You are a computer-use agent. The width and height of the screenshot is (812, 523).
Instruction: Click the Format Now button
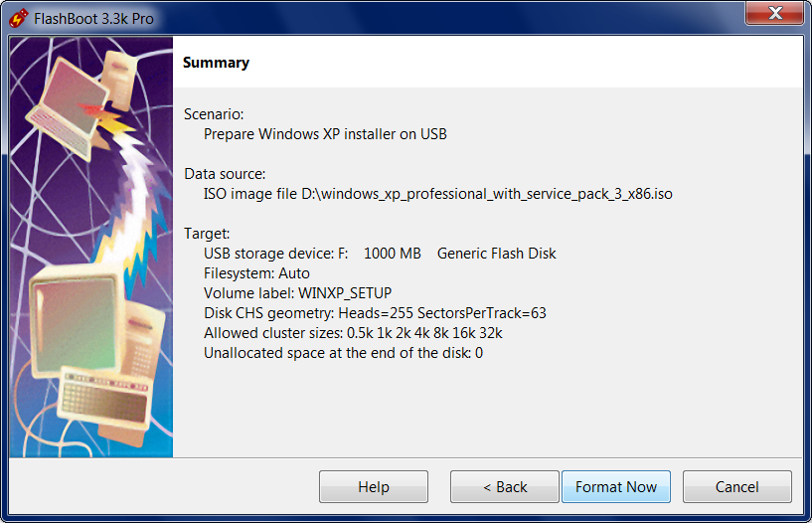[x=616, y=487]
